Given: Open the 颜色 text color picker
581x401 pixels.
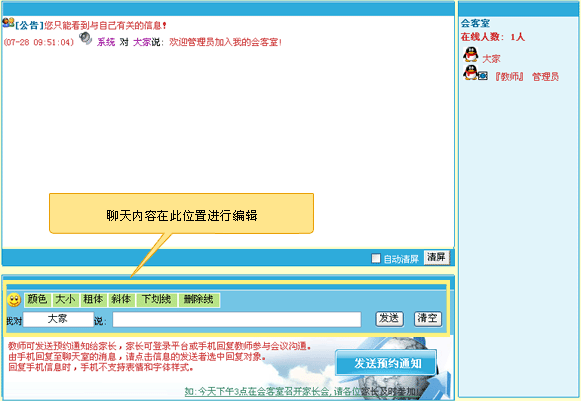Looking at the screenshot, I should (x=37, y=299).
